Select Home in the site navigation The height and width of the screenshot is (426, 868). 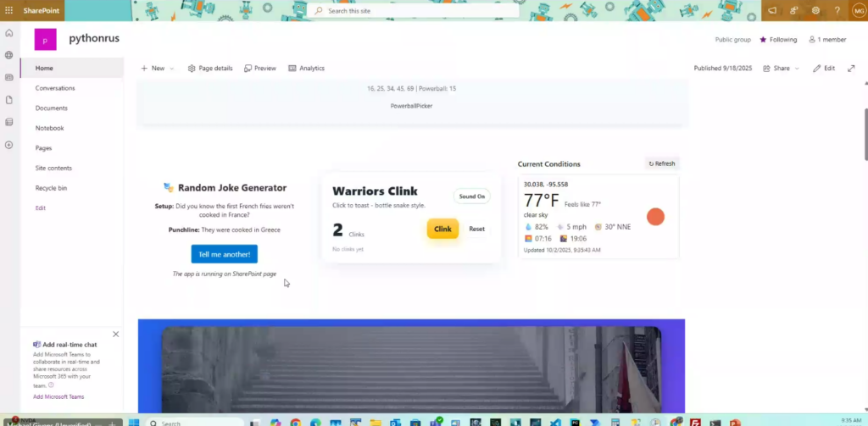72,68
